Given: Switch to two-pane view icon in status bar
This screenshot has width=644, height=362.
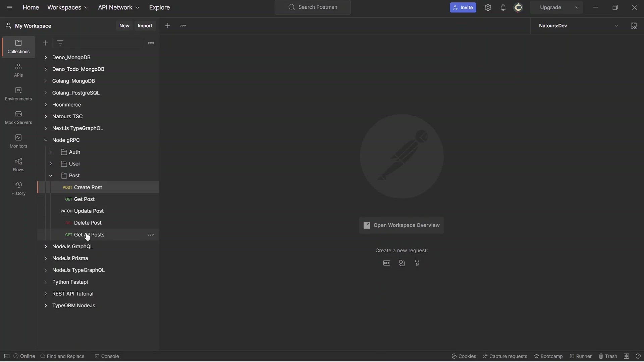Looking at the screenshot, I should tap(627, 356).
